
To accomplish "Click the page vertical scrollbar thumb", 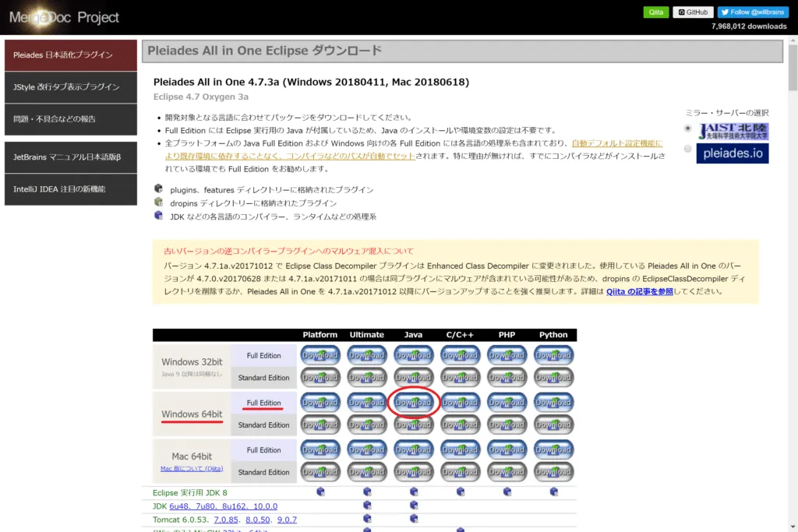I will (793, 68).
